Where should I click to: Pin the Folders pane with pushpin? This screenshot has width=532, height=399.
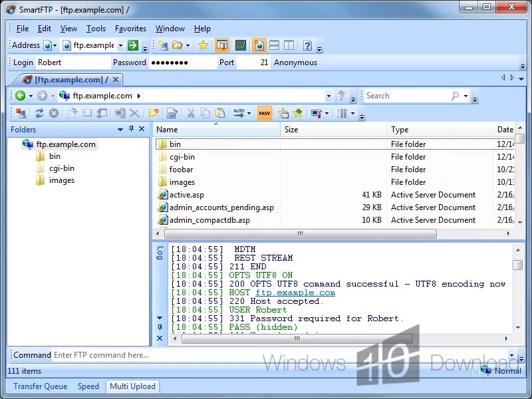coord(131,129)
